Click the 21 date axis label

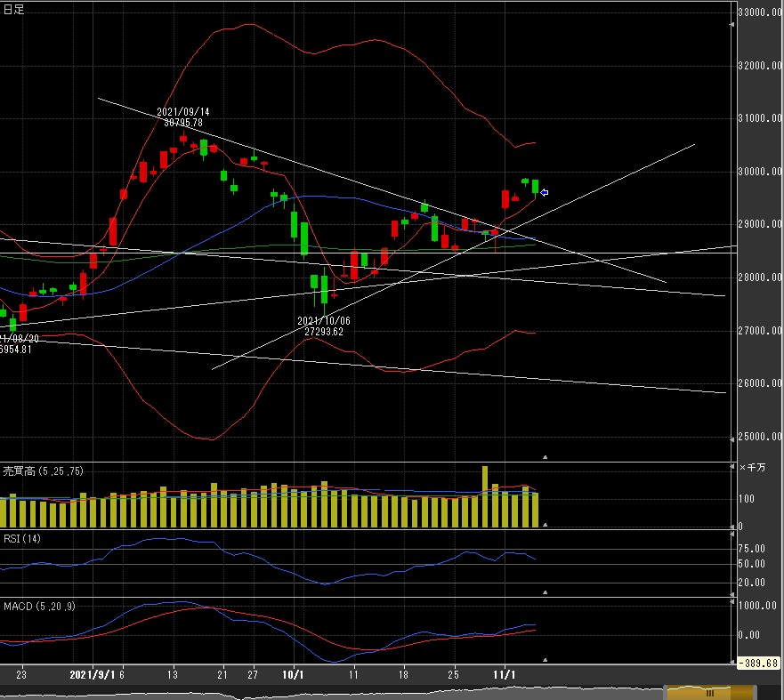click(x=222, y=675)
